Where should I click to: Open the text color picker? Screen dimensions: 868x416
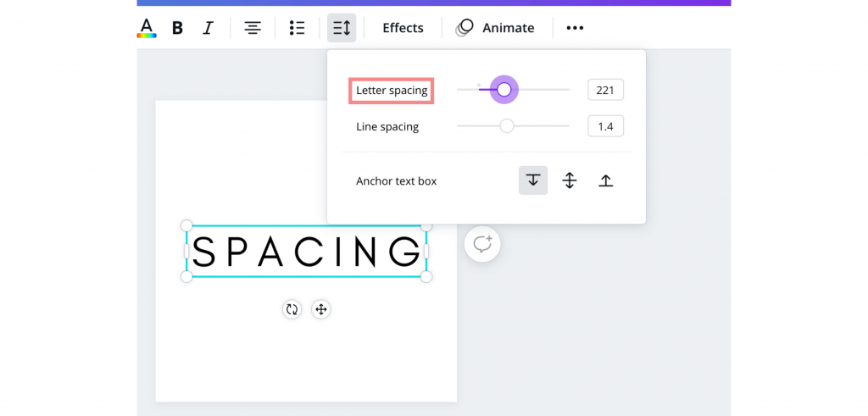pos(147,28)
